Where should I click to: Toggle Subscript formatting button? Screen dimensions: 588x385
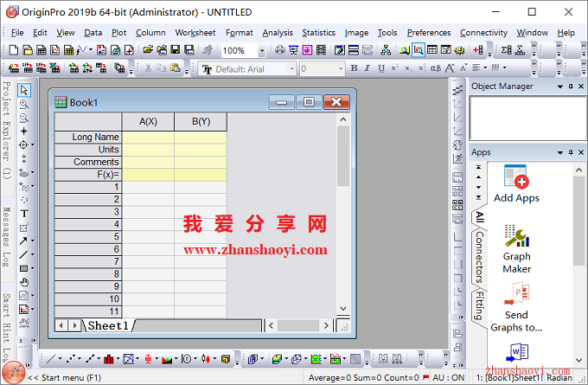pos(408,68)
